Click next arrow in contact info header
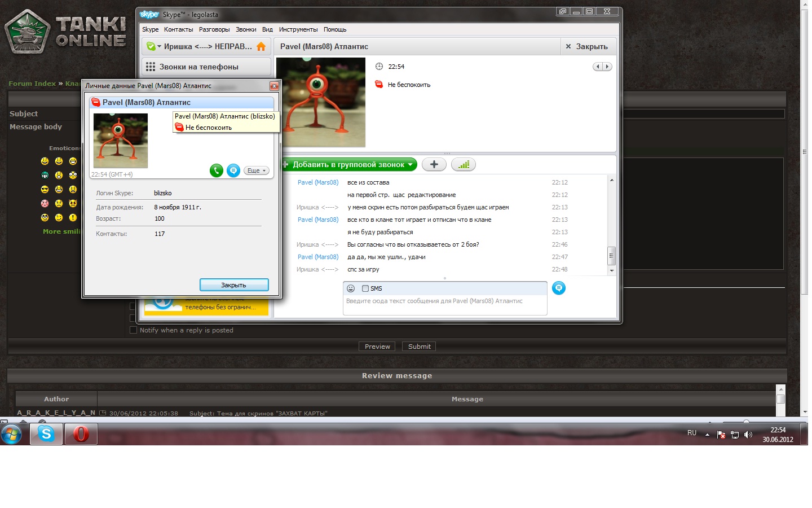The image size is (812, 508). pos(607,67)
